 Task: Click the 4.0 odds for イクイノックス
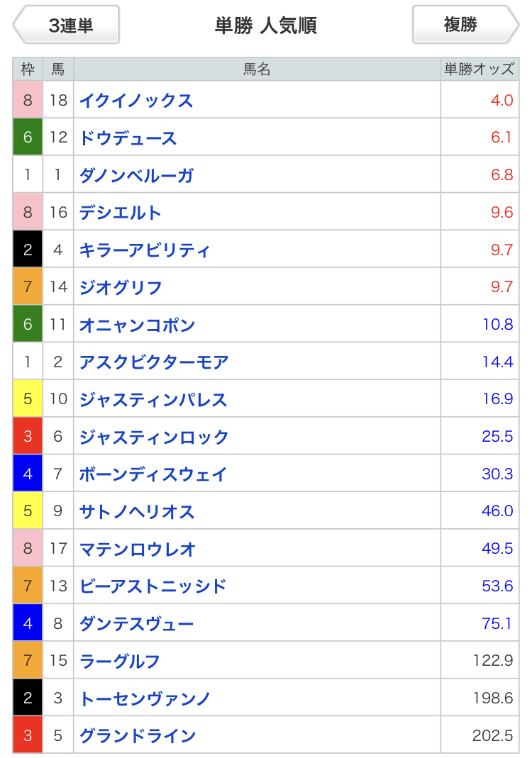(501, 100)
